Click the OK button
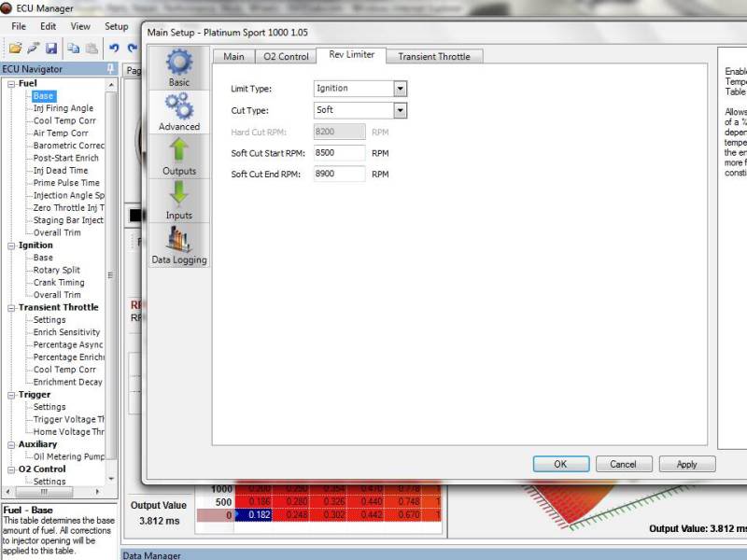Viewport: 747px width, 560px height. pos(561,464)
